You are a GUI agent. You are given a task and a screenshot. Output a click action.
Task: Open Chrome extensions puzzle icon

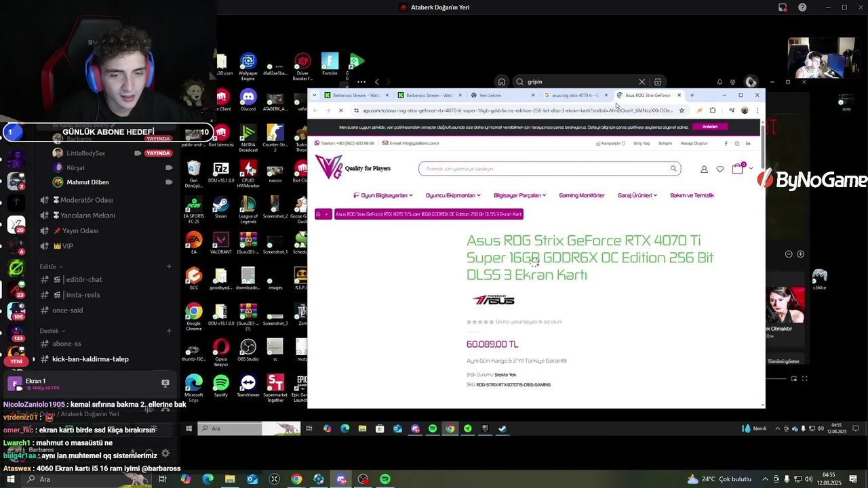coord(713,110)
